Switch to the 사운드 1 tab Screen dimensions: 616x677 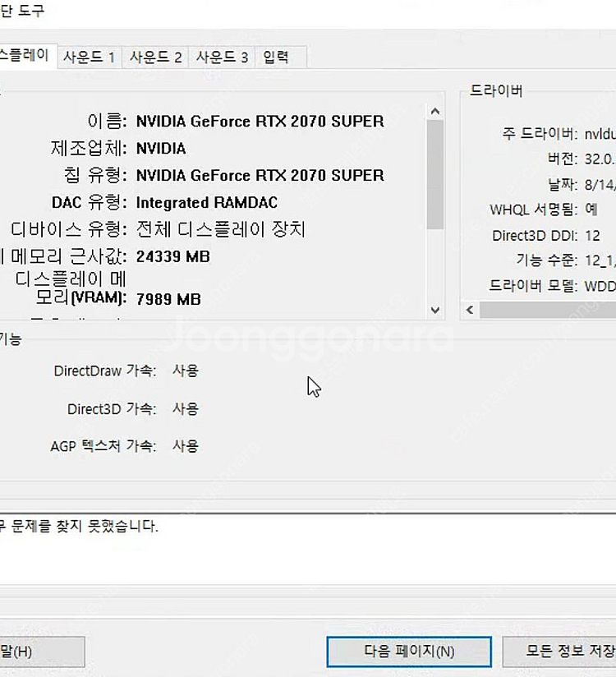(90, 57)
